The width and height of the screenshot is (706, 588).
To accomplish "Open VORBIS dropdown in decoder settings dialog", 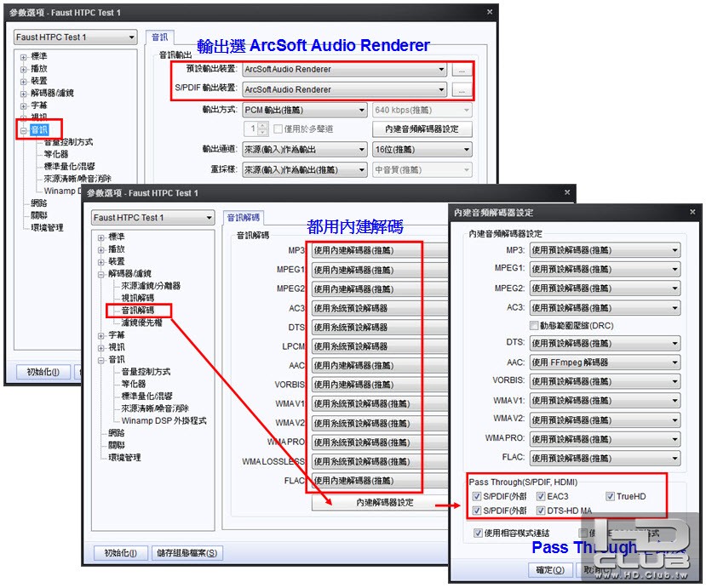I will [605, 381].
